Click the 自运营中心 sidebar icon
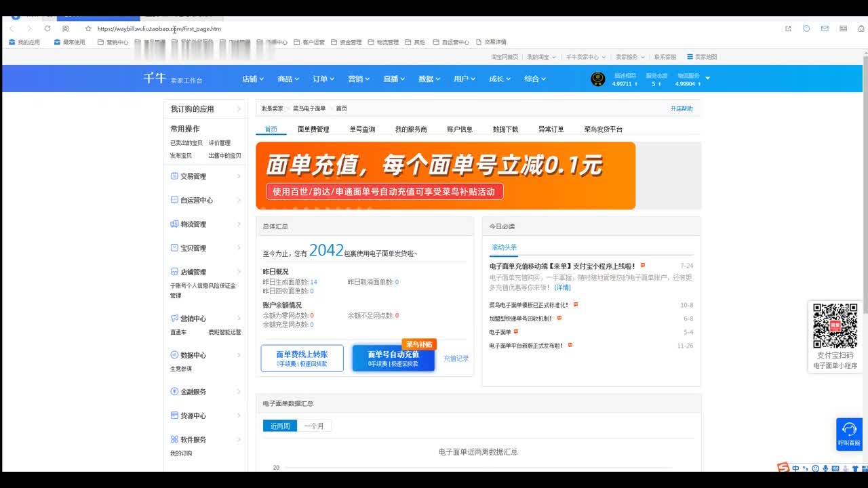 pos(174,200)
